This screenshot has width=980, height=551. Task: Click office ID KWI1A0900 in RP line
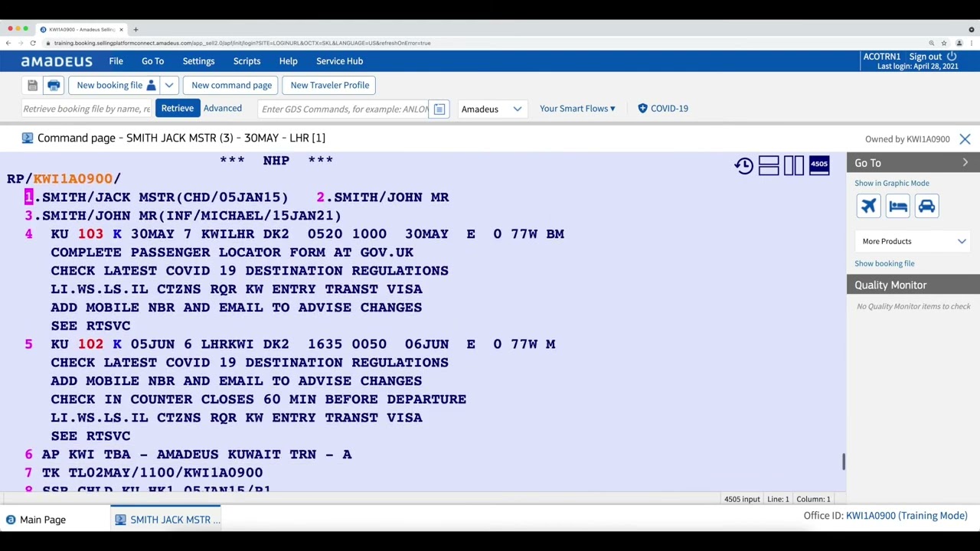pyautogui.click(x=73, y=179)
